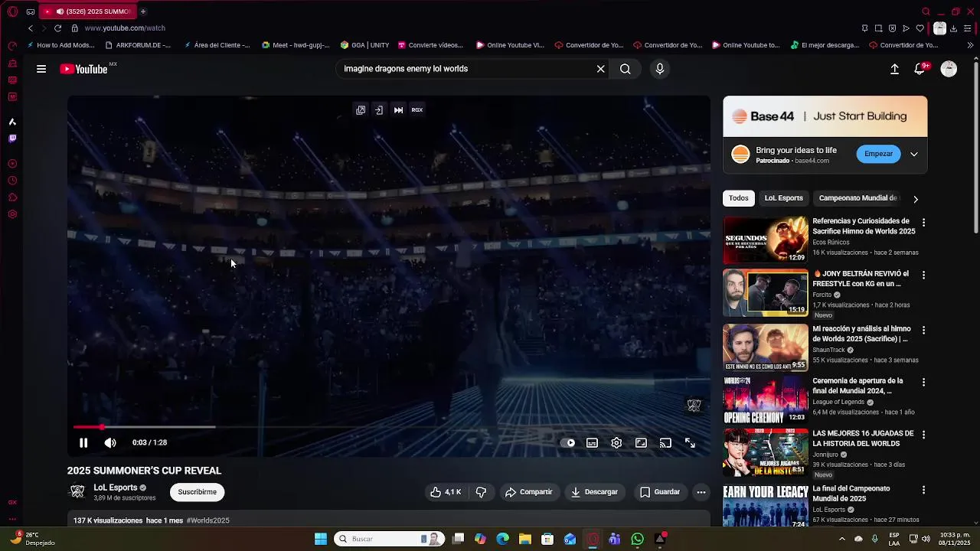Click the video overlay exit-arrow icon
This screenshot has height=551, width=980.
click(x=379, y=109)
